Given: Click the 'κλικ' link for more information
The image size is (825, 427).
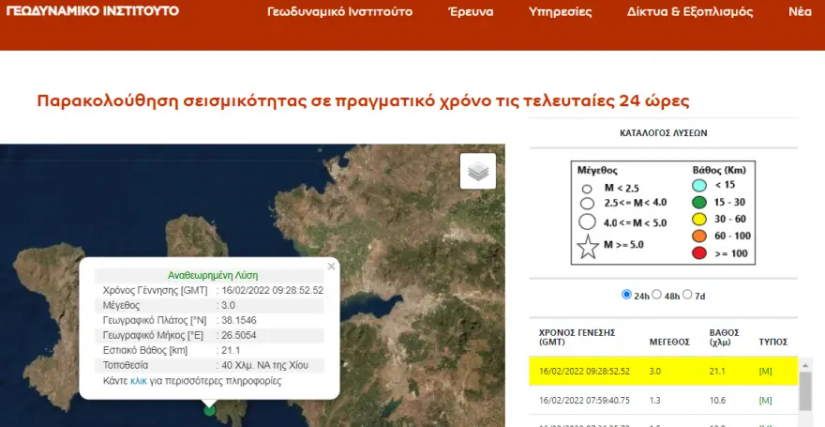Looking at the screenshot, I should point(138,382).
